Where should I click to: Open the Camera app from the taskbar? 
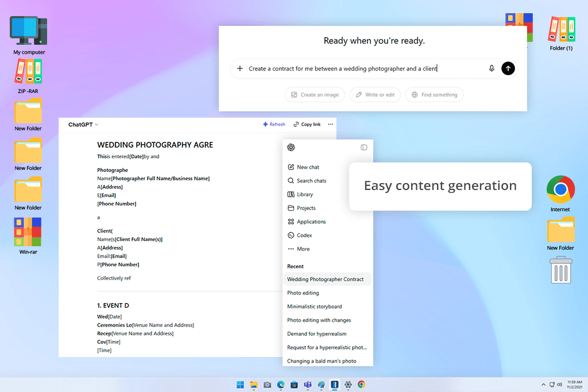click(x=268, y=385)
